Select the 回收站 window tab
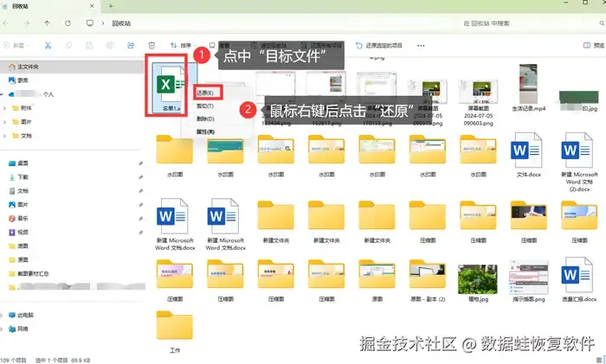This screenshot has width=606, height=364. click(49, 6)
